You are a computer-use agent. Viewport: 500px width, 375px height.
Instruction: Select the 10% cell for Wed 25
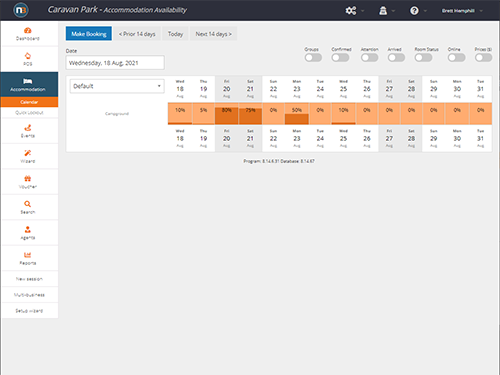[x=343, y=114]
